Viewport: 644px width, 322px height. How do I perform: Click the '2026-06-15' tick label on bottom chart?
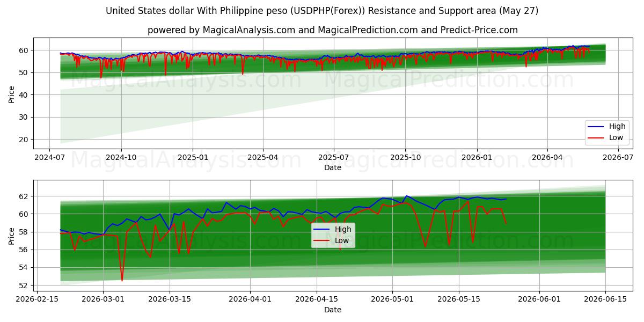coord(606,299)
